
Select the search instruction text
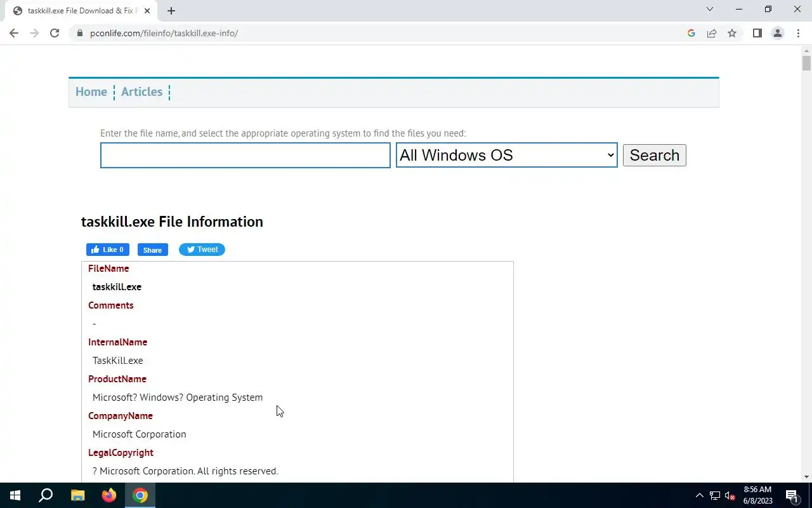283,133
